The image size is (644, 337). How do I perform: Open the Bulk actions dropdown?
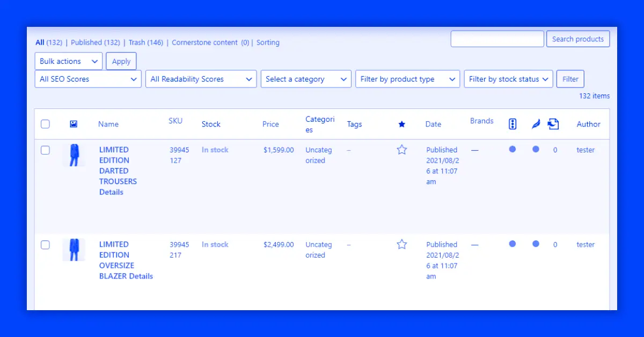[69, 61]
